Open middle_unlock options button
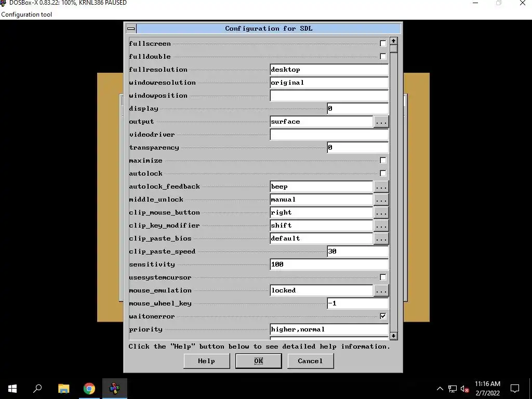This screenshot has width=532, height=399. click(x=381, y=199)
